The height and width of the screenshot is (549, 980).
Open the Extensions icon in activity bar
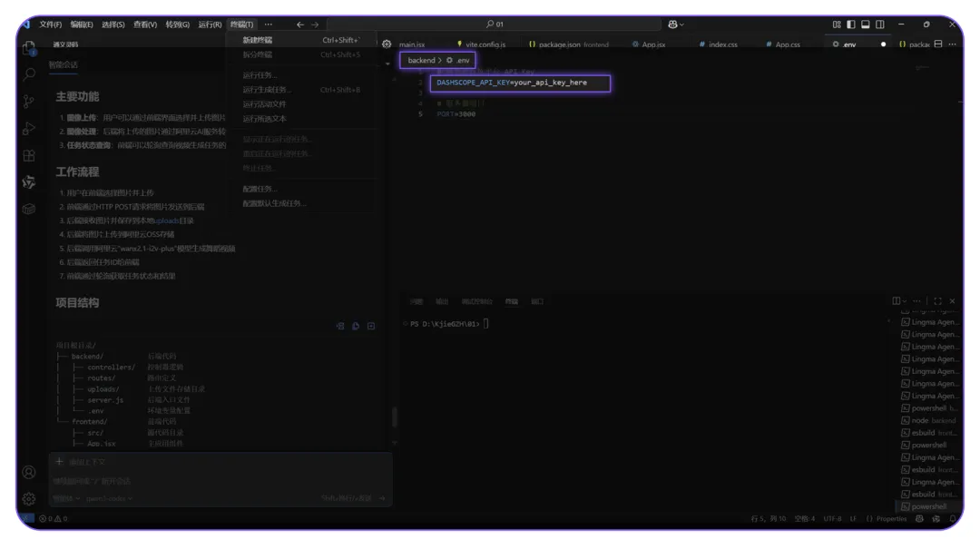(29, 155)
